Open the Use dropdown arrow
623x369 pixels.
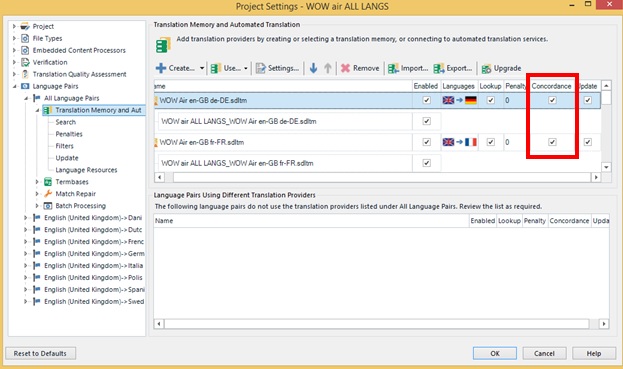[246, 68]
